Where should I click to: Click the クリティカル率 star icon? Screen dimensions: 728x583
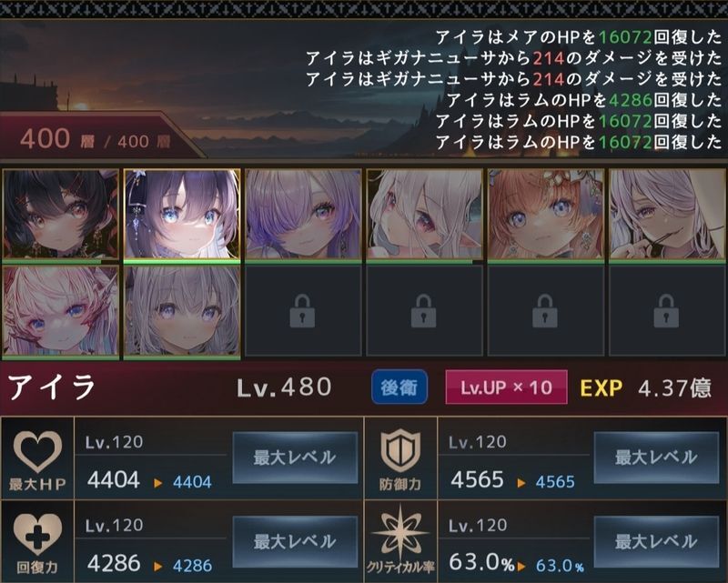coord(400,532)
